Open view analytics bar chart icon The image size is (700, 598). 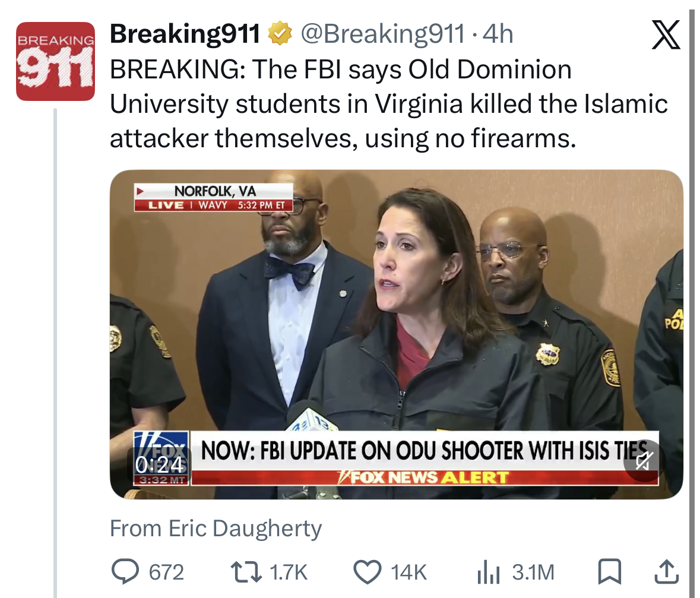(x=489, y=572)
